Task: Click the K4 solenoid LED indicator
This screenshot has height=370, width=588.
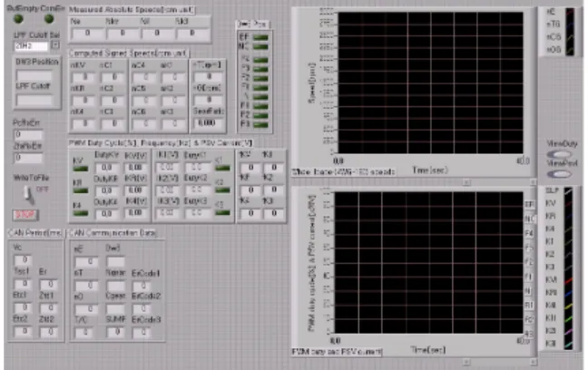Action: point(80,213)
